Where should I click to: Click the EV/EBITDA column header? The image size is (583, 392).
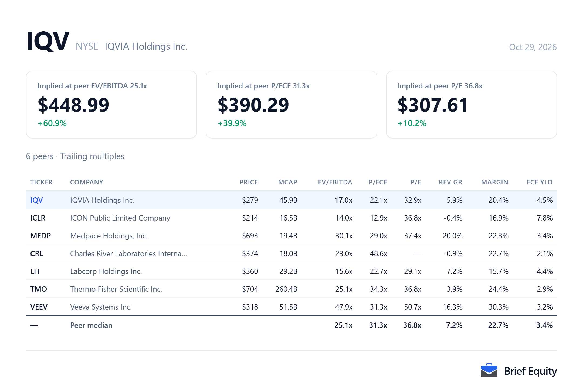click(x=335, y=182)
